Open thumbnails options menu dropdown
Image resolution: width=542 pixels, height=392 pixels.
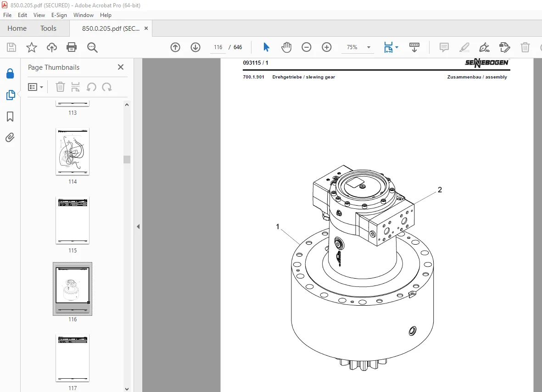tap(36, 87)
